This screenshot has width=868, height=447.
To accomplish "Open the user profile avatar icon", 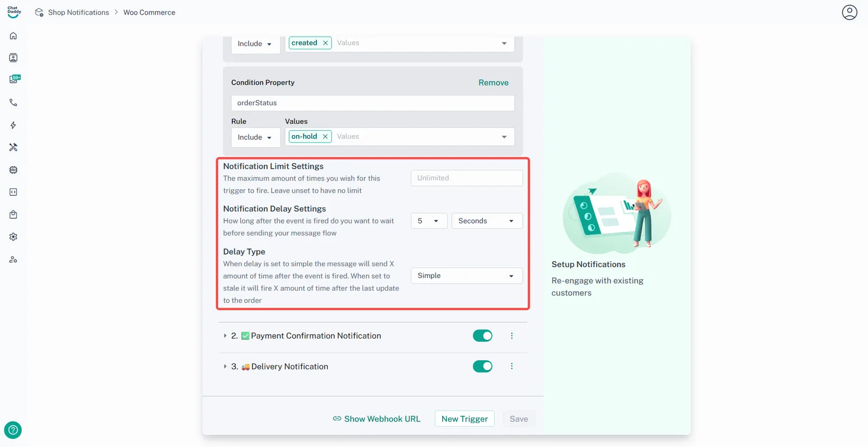I will 849,12.
